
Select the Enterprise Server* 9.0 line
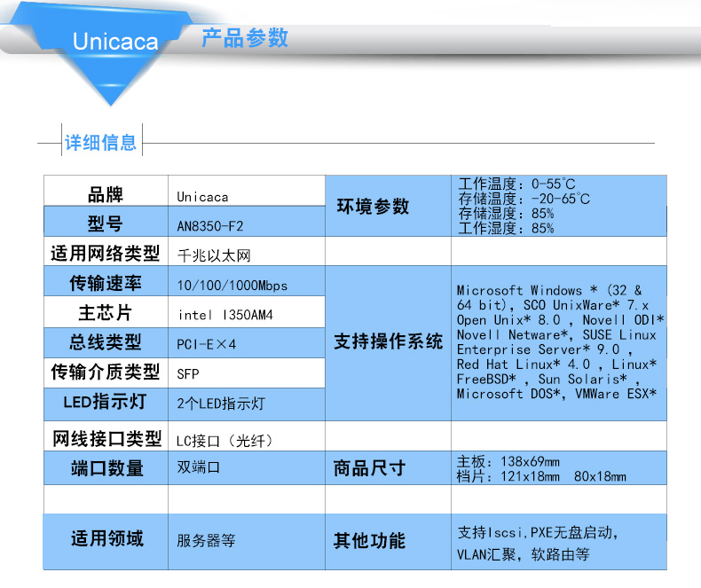(544, 349)
